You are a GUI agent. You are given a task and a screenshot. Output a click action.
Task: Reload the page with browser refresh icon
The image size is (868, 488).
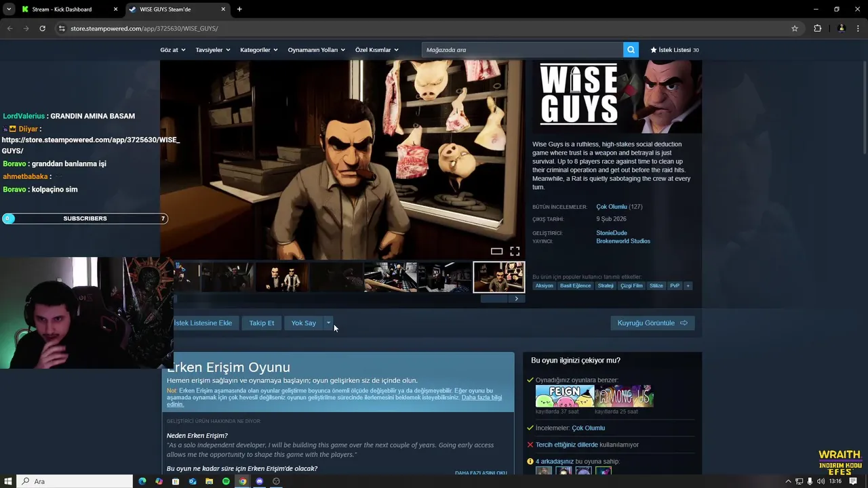coord(42,28)
